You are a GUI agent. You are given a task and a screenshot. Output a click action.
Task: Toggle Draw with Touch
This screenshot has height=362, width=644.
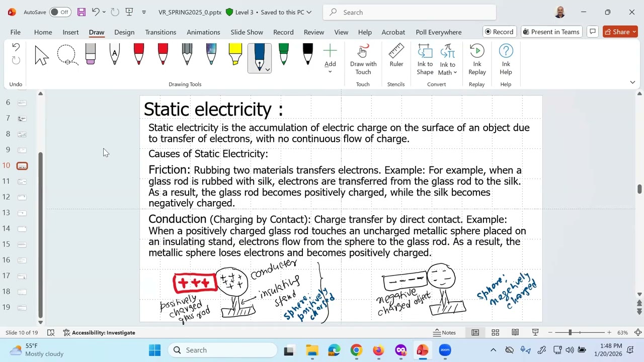(x=363, y=59)
